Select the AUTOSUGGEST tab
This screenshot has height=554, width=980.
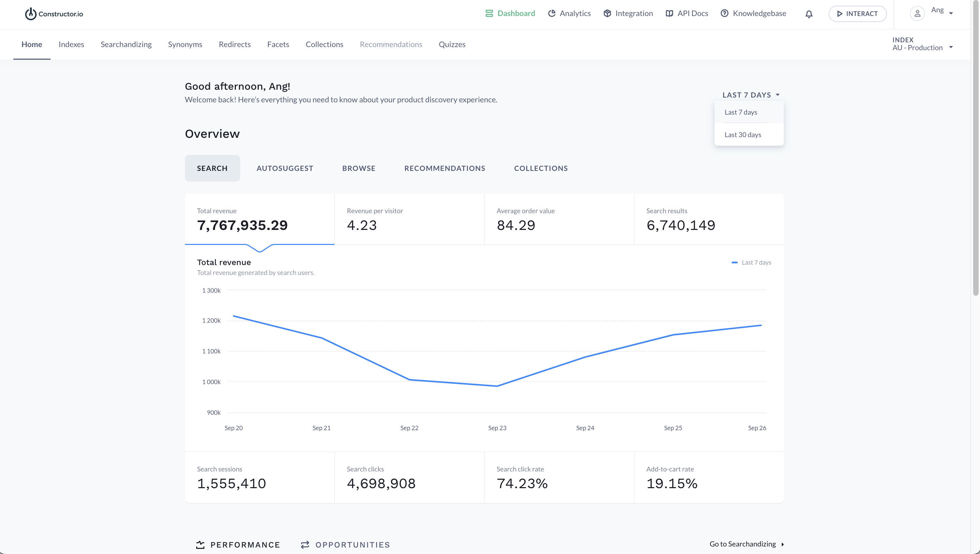(x=285, y=167)
